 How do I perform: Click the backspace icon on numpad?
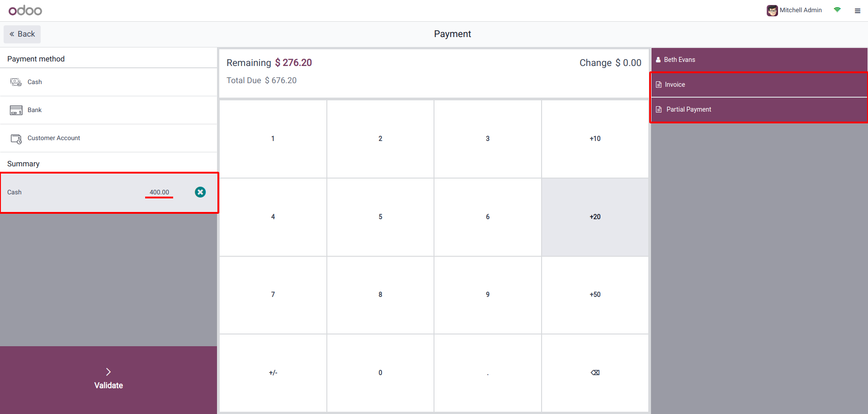coord(595,373)
